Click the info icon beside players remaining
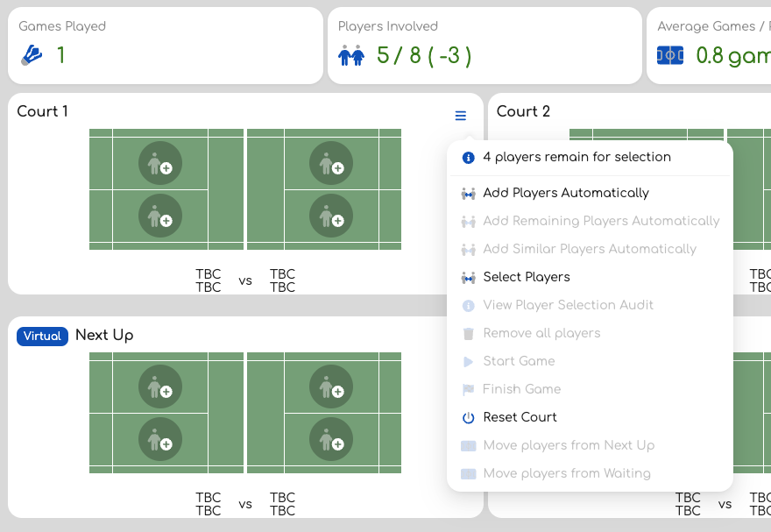 point(468,158)
